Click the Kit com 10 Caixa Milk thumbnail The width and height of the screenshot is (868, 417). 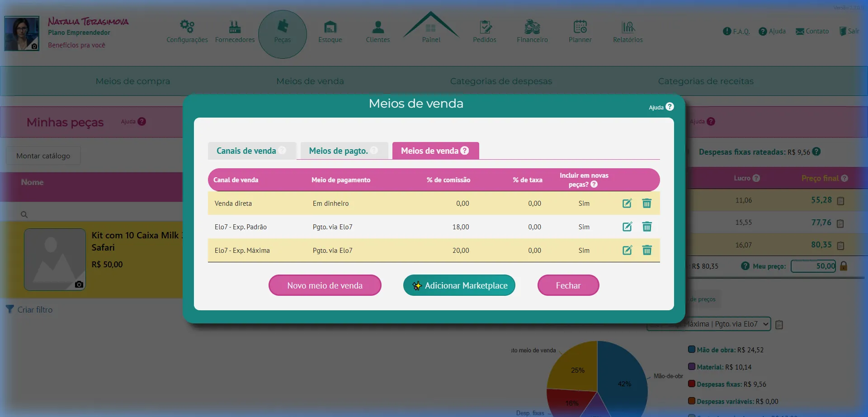(54, 260)
